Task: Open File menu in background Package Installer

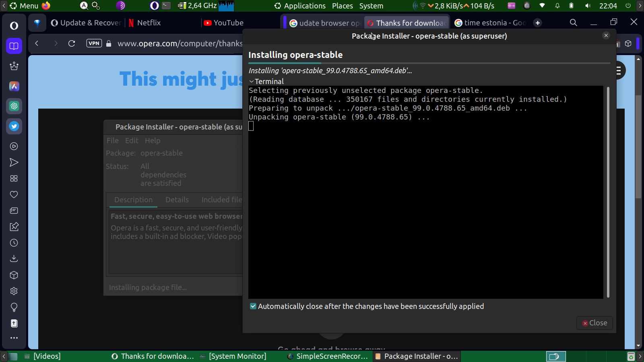Action: (x=113, y=140)
